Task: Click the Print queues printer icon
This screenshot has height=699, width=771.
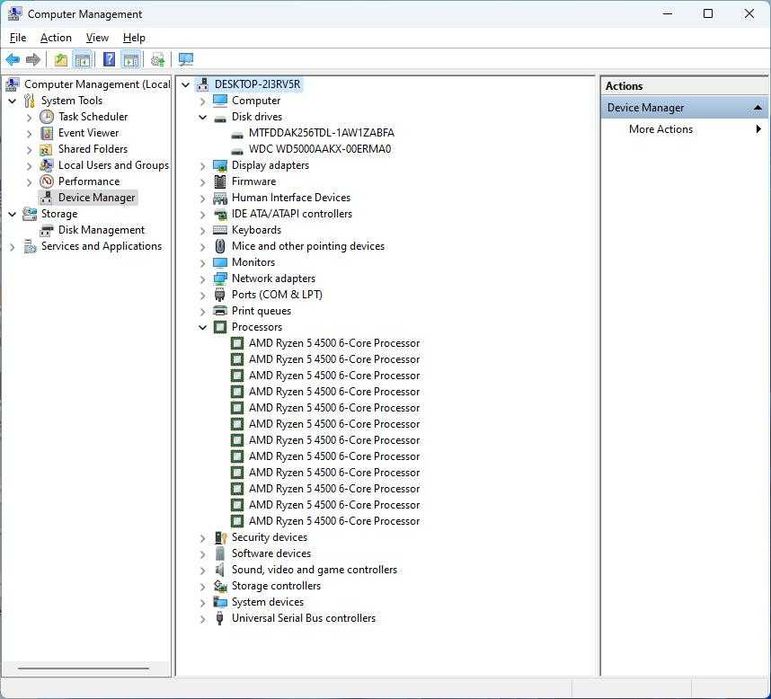Action: pyautogui.click(x=220, y=311)
